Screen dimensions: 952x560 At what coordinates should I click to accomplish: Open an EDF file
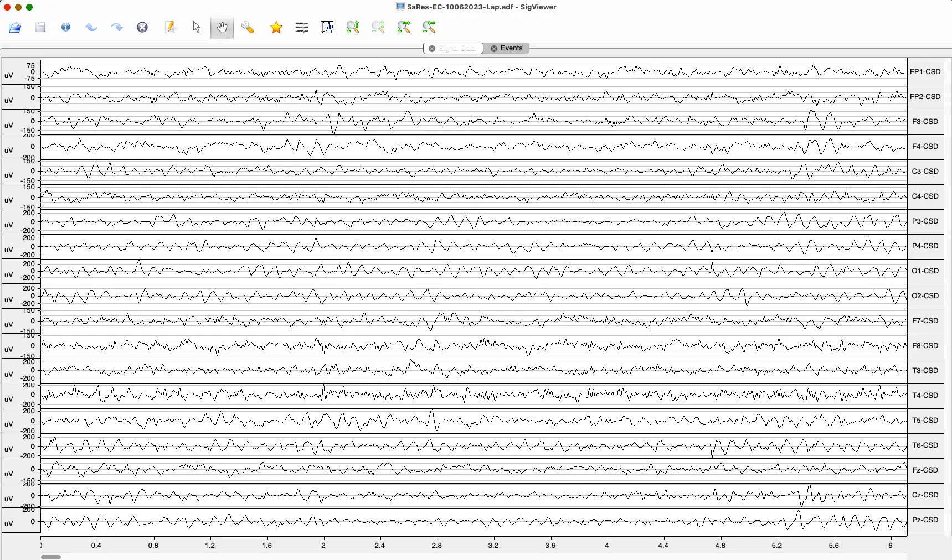coord(14,27)
